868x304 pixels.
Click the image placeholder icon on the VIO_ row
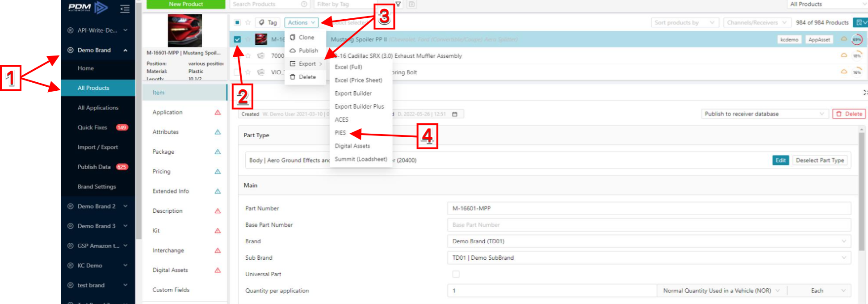261,72
